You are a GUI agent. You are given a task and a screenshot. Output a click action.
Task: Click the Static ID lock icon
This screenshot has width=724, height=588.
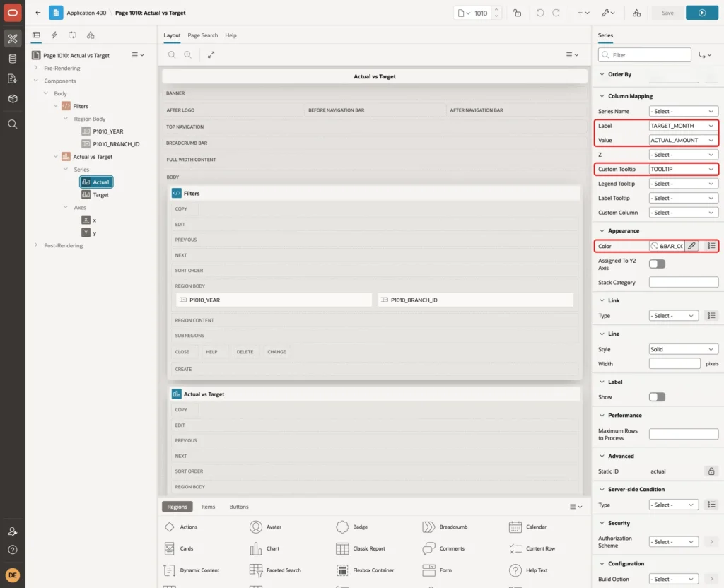[711, 471]
